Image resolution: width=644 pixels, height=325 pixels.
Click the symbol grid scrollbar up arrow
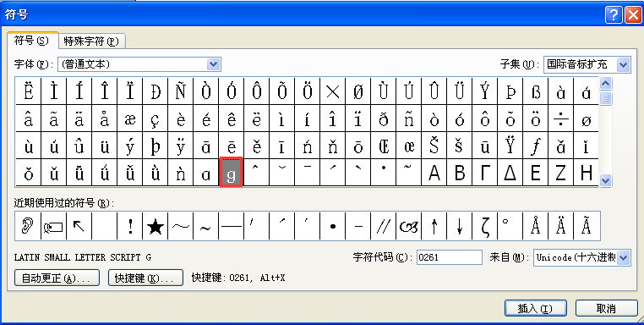(606, 84)
